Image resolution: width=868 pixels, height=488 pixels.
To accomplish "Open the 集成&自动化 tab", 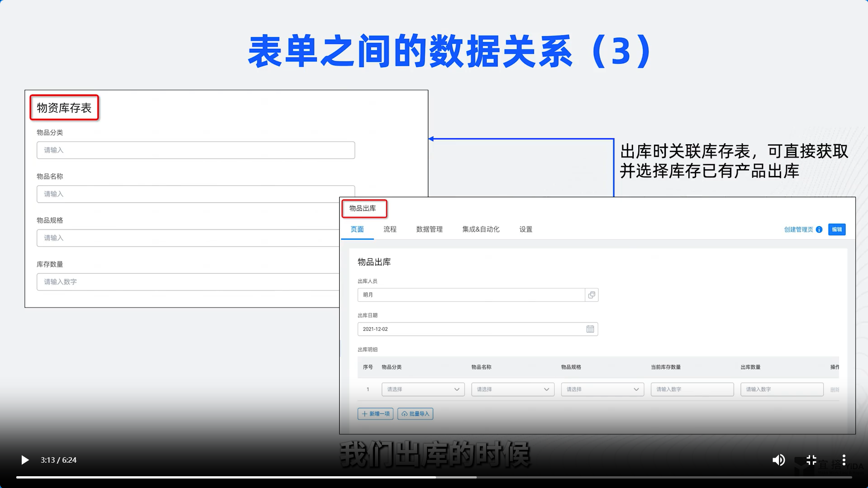I will 481,229.
